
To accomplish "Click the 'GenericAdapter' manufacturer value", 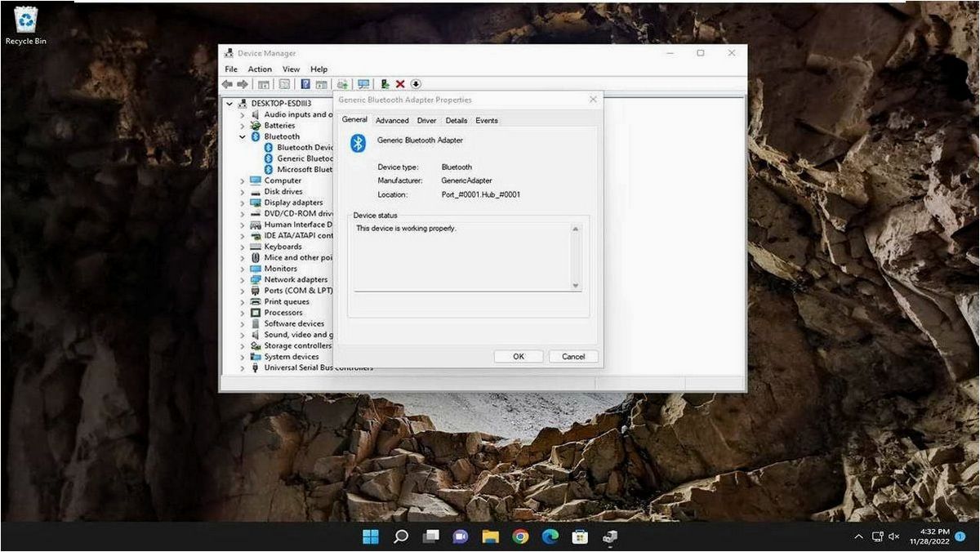I will tap(466, 180).
